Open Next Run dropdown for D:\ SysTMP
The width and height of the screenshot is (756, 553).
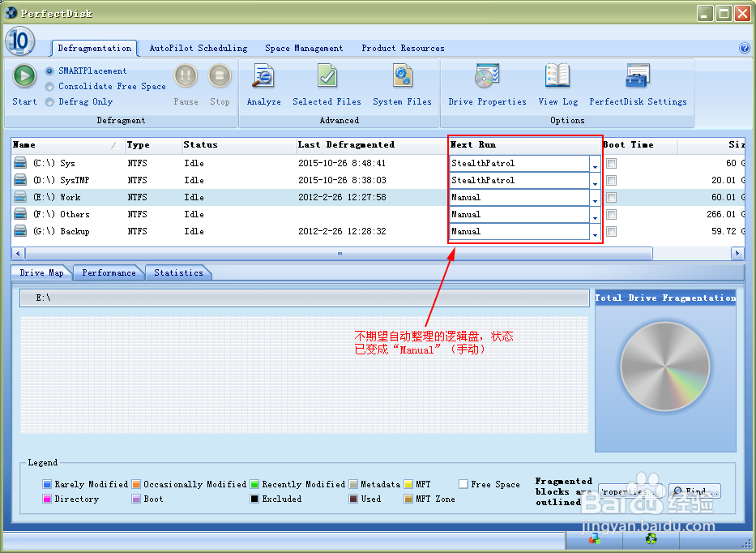tap(595, 181)
